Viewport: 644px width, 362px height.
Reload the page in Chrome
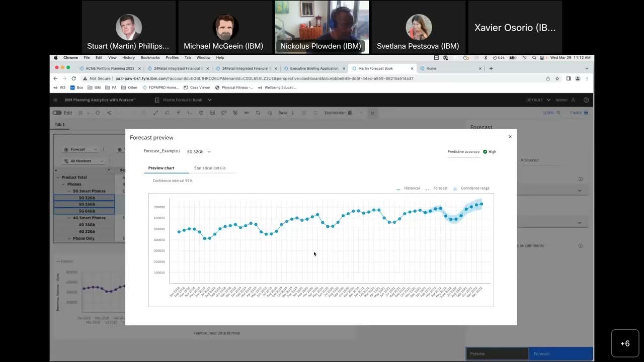[x=73, y=78]
